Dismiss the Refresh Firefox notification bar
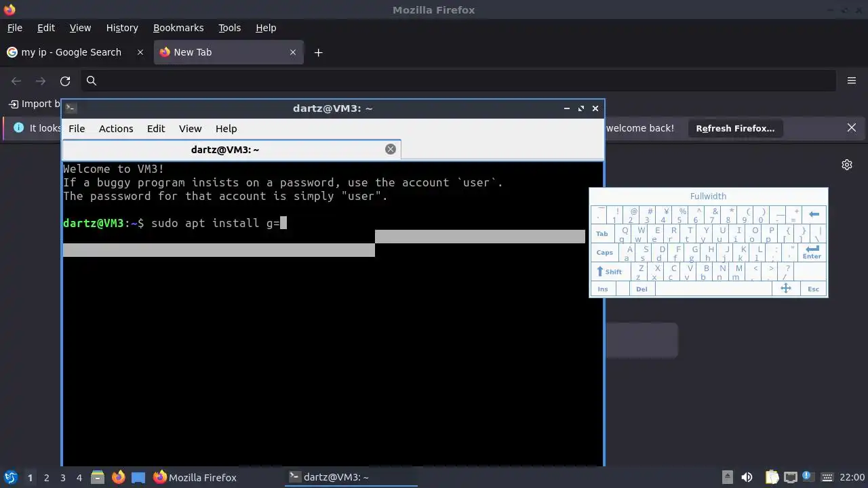The image size is (868, 488). pyautogui.click(x=852, y=127)
